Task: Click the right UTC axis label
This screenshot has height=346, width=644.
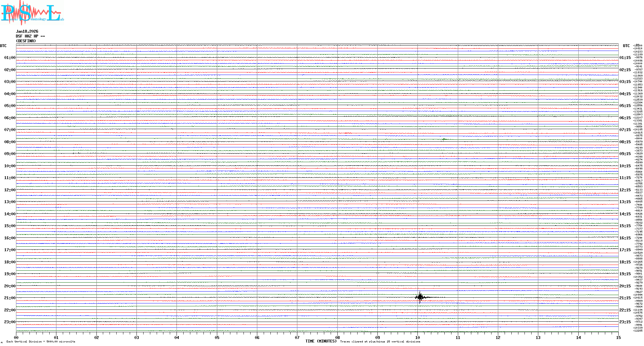Action: point(626,46)
